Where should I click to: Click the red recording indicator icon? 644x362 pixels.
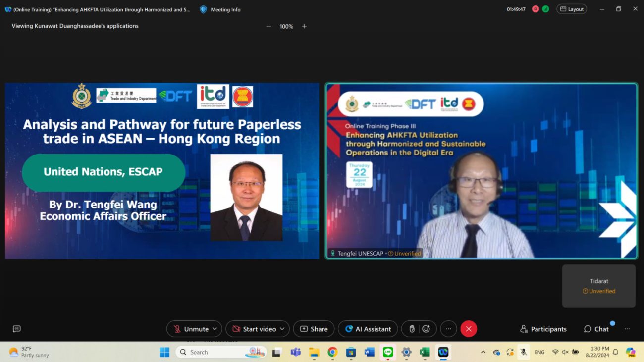[x=536, y=9]
